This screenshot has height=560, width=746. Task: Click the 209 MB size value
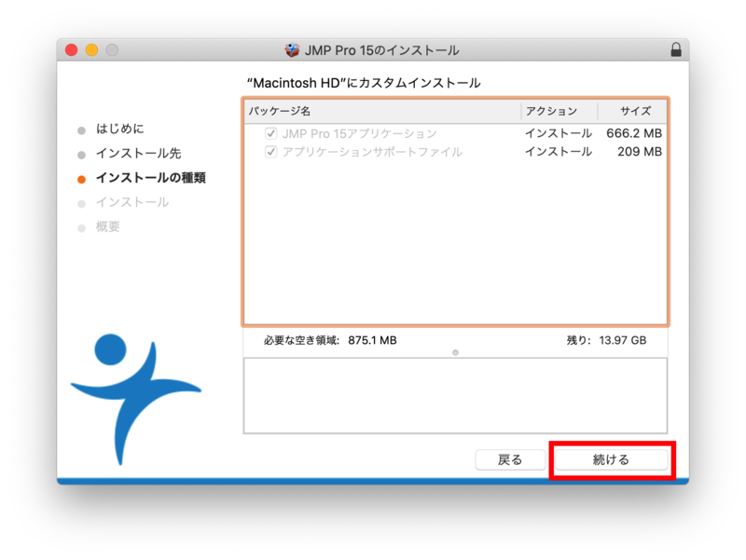click(x=640, y=152)
